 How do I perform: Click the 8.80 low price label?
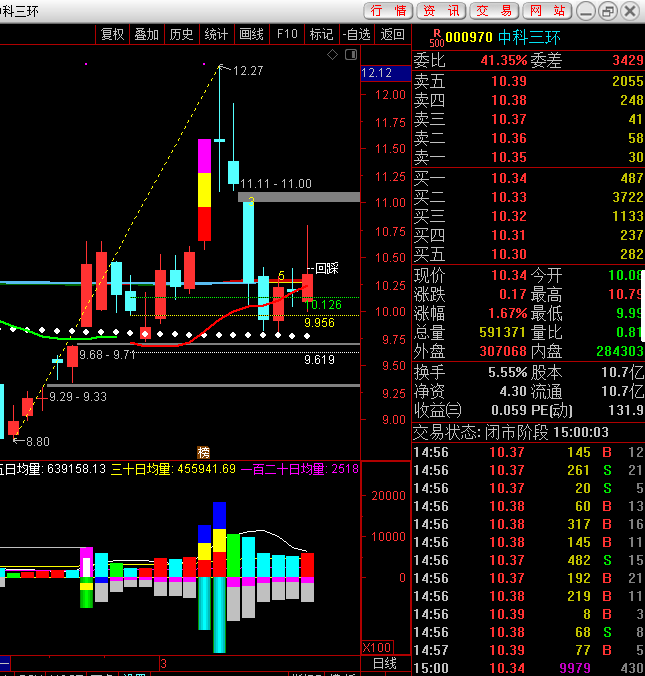(38, 441)
